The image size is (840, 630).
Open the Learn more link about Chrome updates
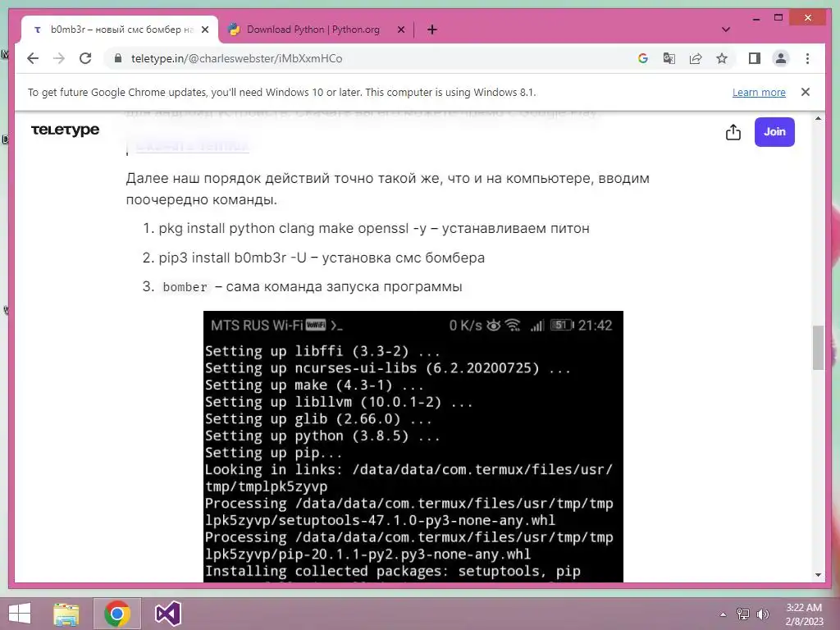[x=759, y=92]
